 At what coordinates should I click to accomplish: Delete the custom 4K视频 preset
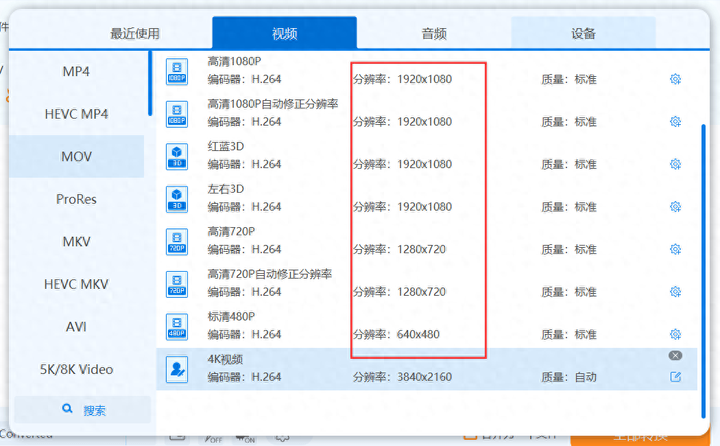pos(675,356)
